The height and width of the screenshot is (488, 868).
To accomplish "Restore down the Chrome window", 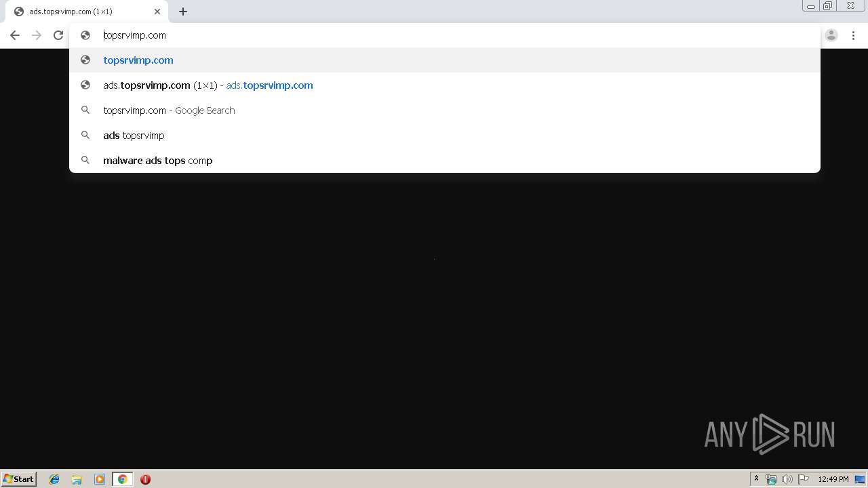I will [828, 6].
